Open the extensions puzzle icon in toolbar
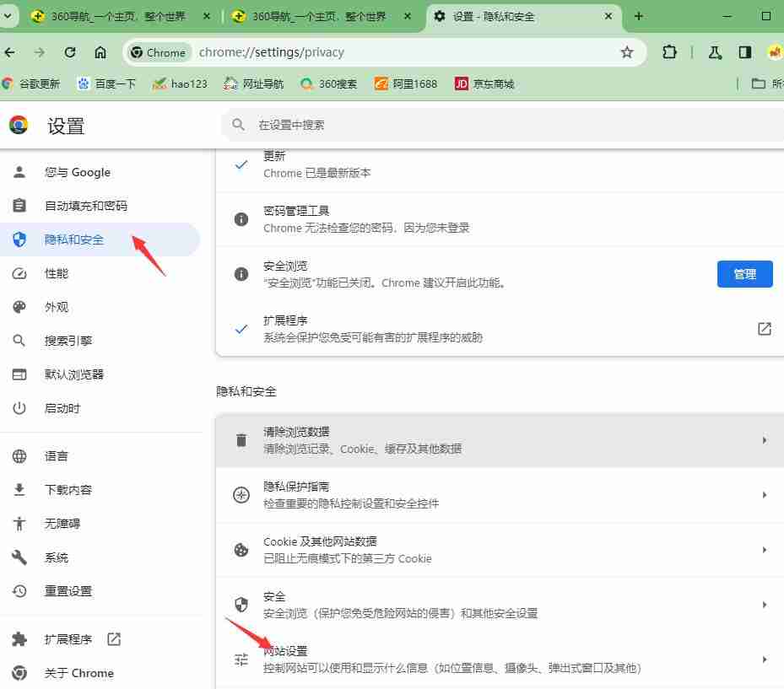 (x=669, y=51)
